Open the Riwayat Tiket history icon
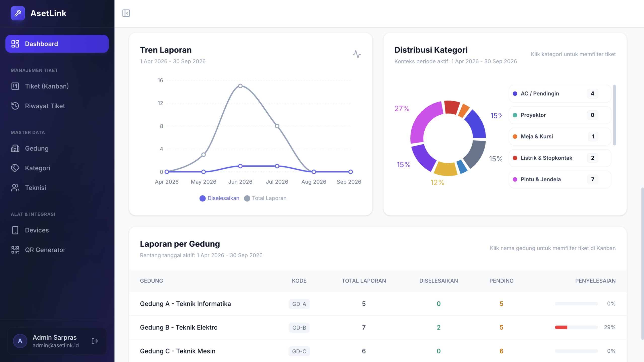The image size is (644, 362). [15, 106]
